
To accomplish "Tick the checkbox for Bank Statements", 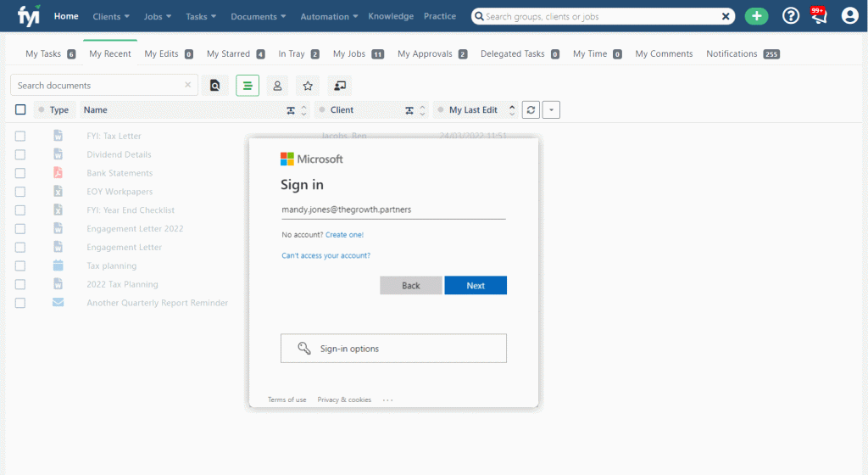I will 20,173.
